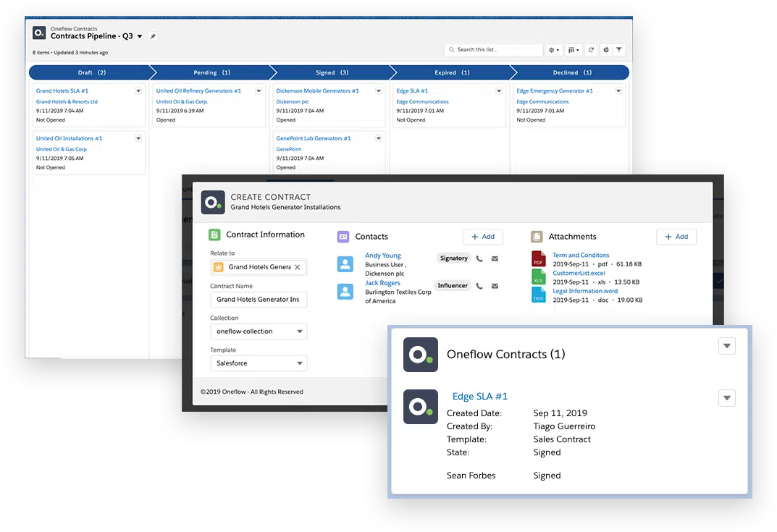
Task: Select the Draft (2) pipeline stage
Action: click(x=92, y=72)
